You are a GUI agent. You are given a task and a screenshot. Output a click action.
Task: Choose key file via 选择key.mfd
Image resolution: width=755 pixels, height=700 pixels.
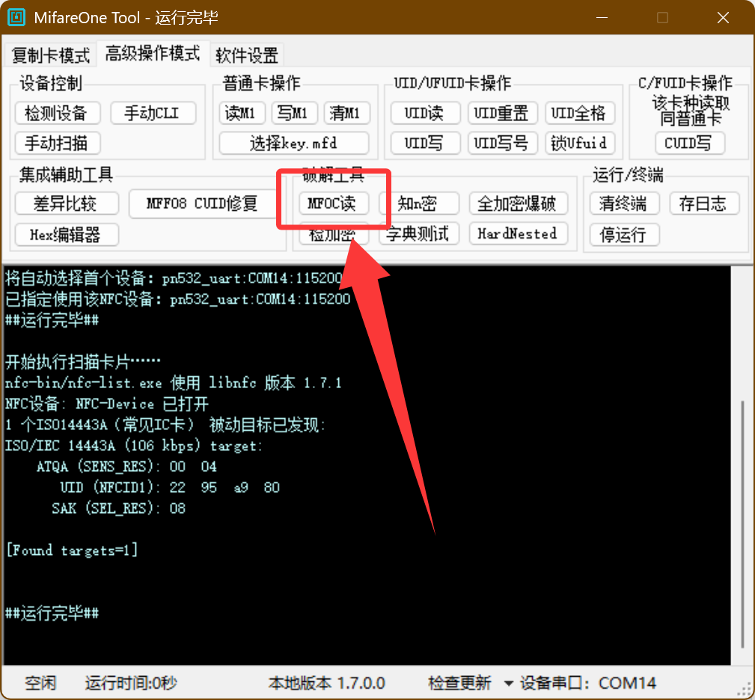point(293,143)
